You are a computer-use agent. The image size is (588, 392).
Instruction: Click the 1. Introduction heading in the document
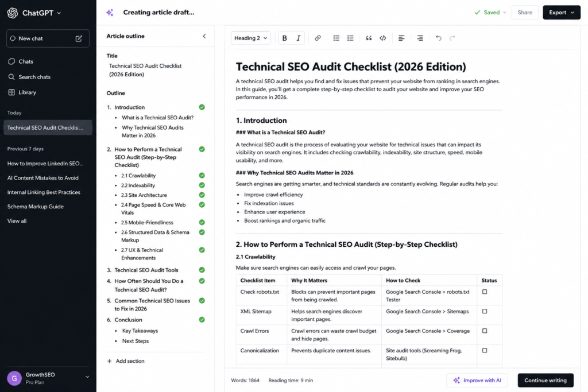[261, 121]
